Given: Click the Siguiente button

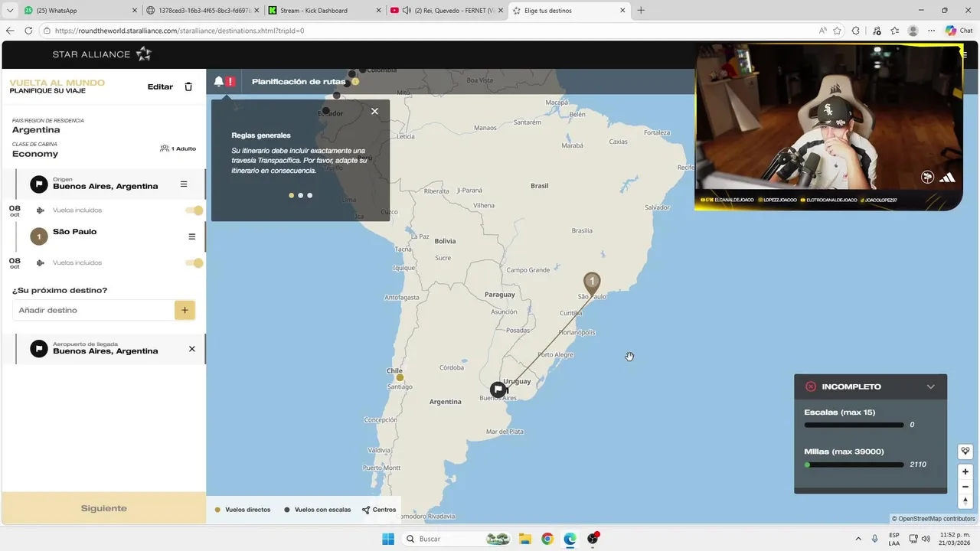Looking at the screenshot, I should (104, 508).
